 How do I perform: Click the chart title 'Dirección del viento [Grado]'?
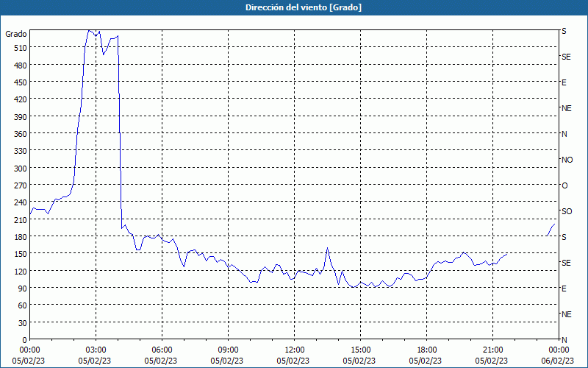pos(304,7)
